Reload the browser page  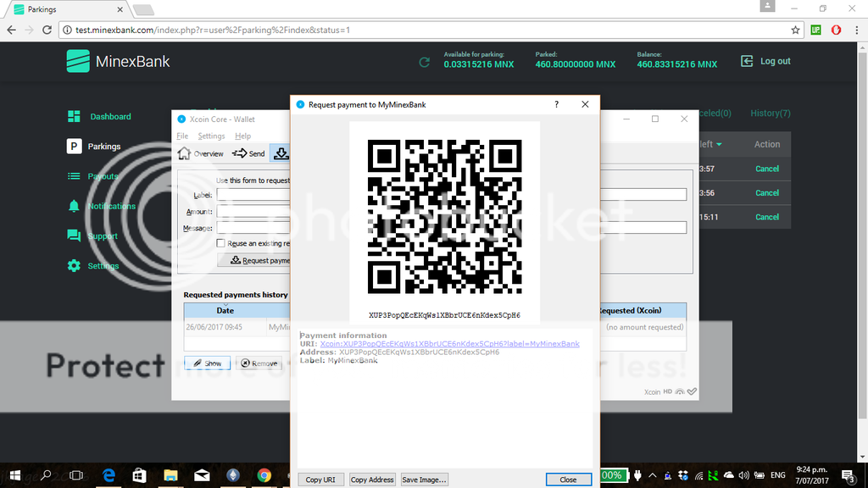[47, 30]
